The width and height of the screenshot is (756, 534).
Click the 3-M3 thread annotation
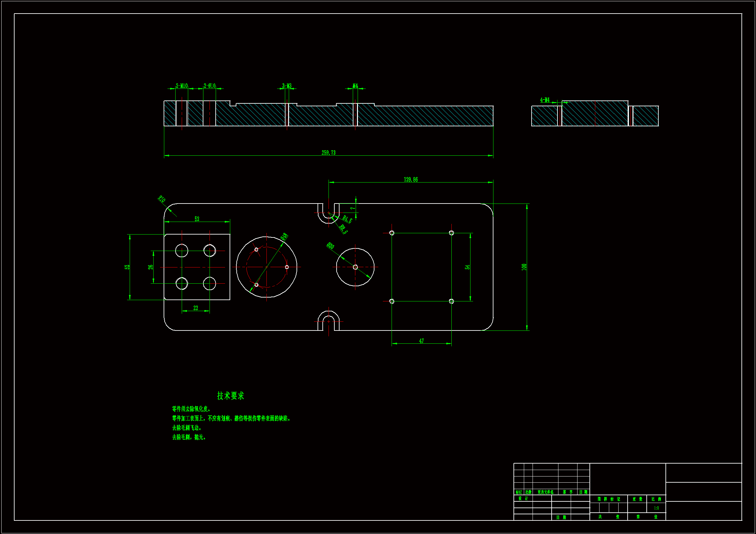(287, 86)
